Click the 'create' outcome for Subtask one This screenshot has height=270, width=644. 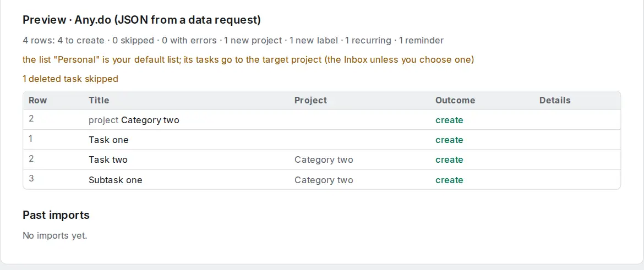(x=449, y=180)
